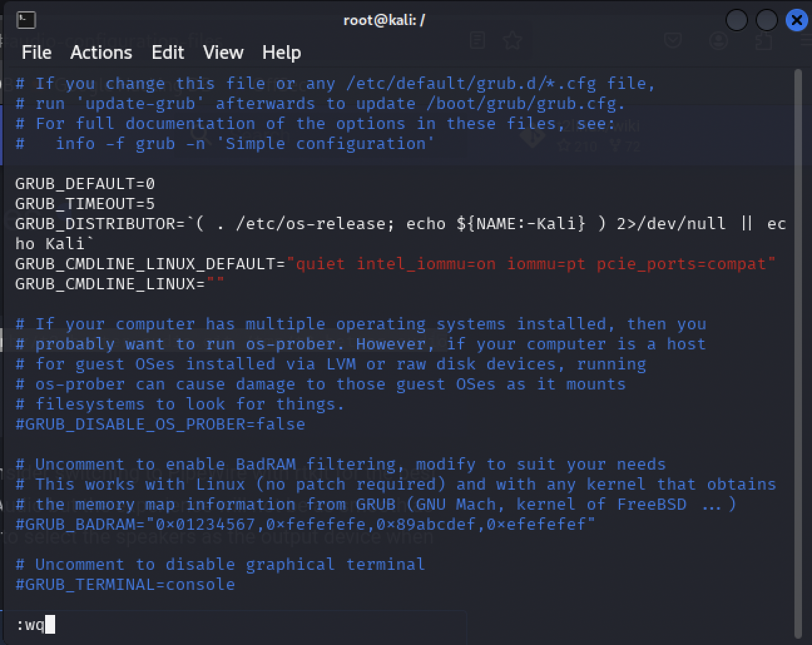812x645 pixels.
Task: Maximize the root@kali terminal window
Action: pyautogui.click(x=767, y=20)
